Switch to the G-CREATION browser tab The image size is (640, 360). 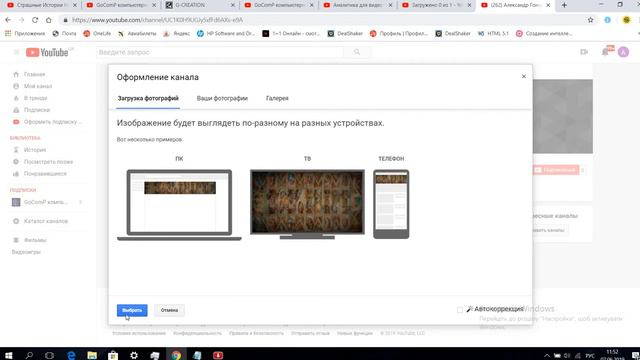[x=200, y=5]
